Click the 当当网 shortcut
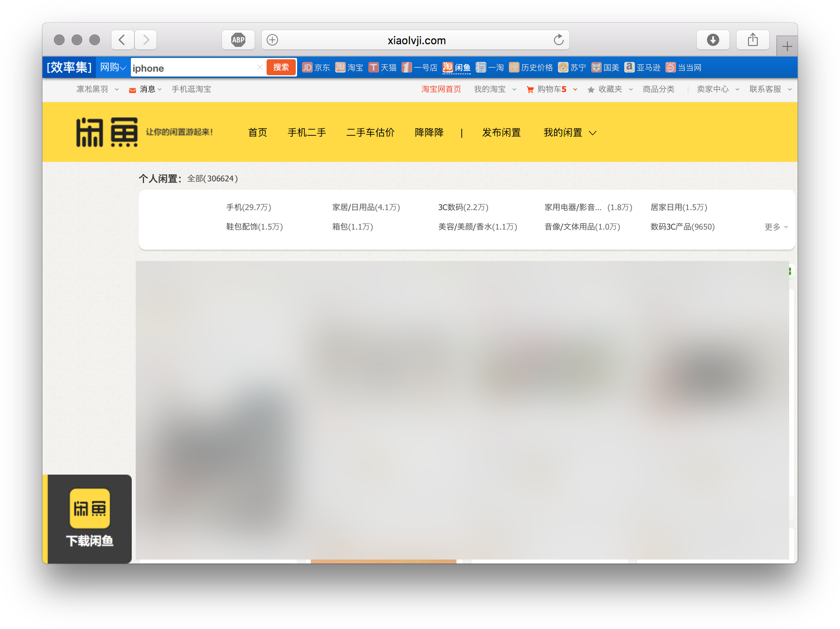 [x=683, y=67]
